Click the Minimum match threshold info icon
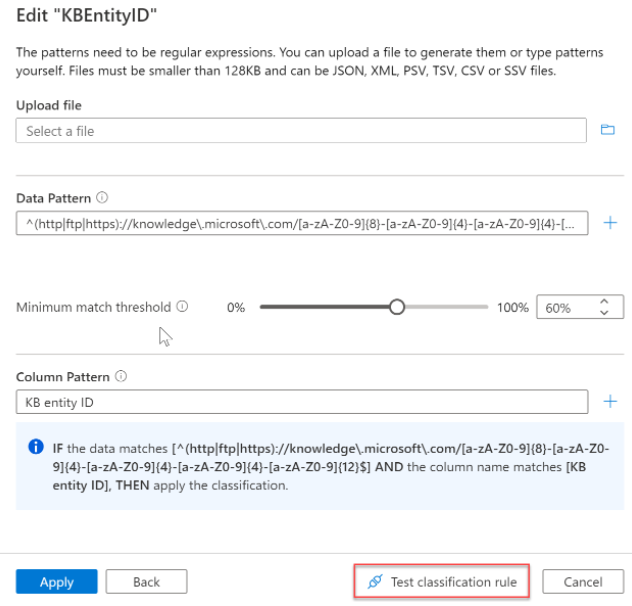This screenshot has width=632, height=606. (182, 307)
